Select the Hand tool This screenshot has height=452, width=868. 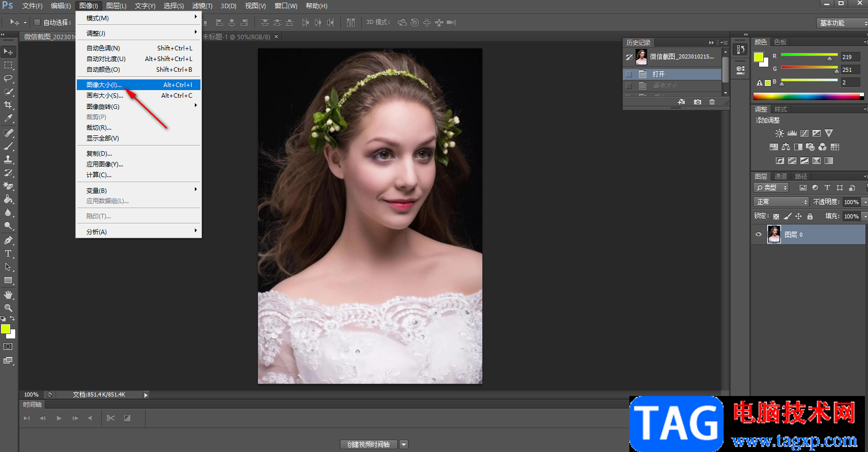[x=9, y=295]
